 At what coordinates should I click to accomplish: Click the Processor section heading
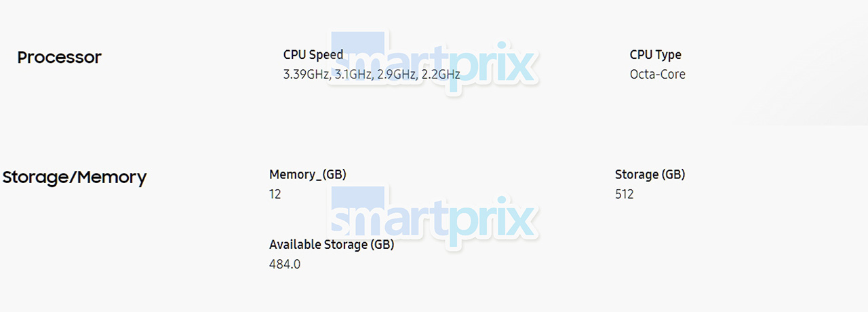(x=60, y=58)
